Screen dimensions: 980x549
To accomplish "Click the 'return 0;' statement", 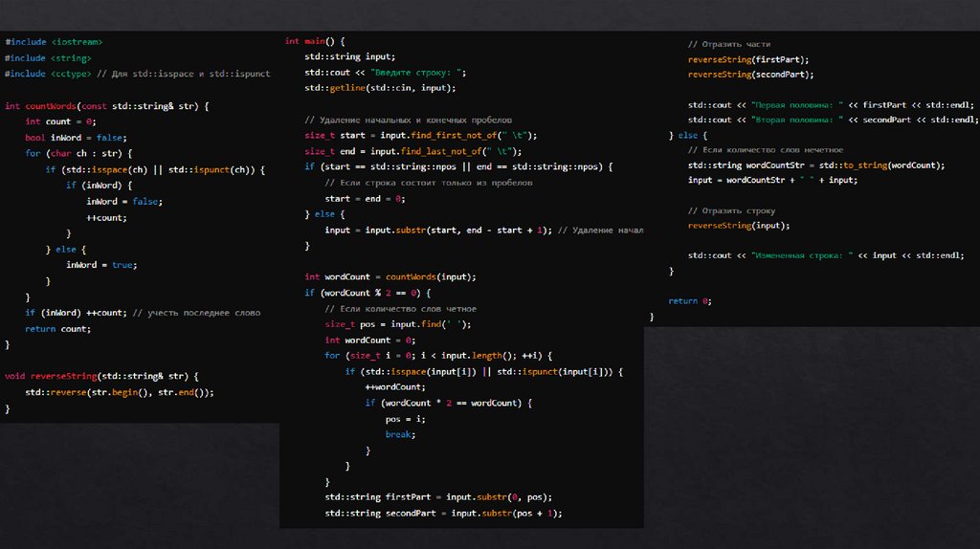I will [x=690, y=301].
